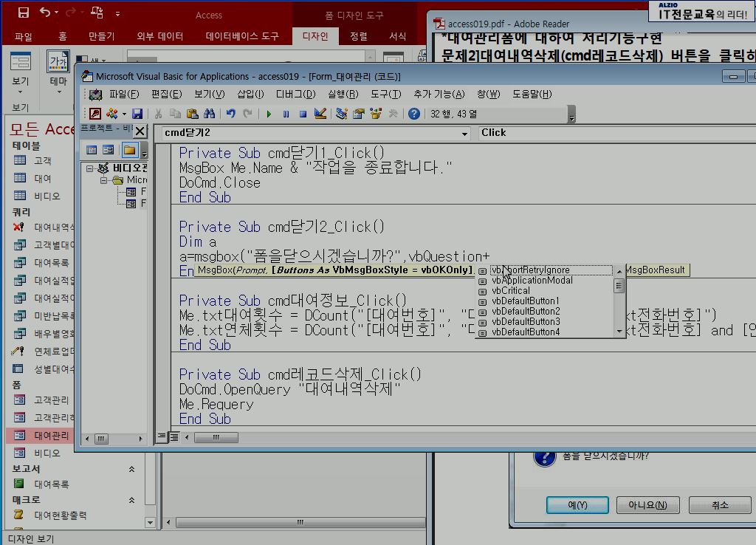
Task: Select 대여현황출력 macro in navigation pane
Action: [x=61, y=515]
